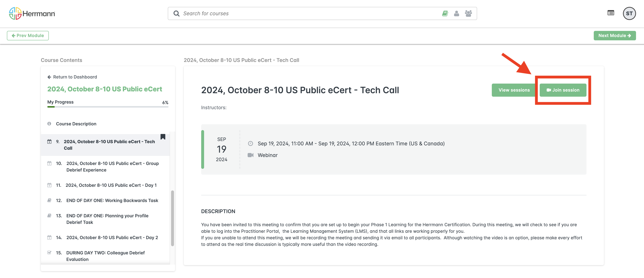Select the single user filter icon
The height and width of the screenshot is (278, 644).
(x=456, y=13)
